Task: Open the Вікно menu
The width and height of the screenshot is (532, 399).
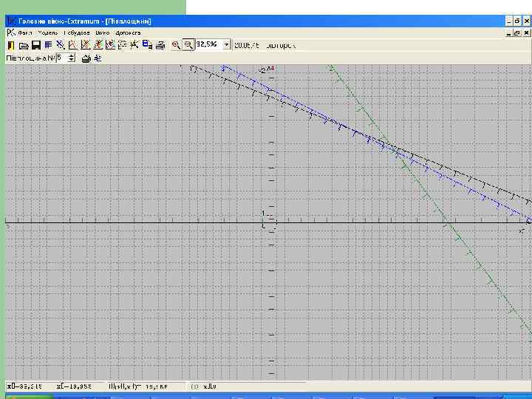Action: coord(103,33)
